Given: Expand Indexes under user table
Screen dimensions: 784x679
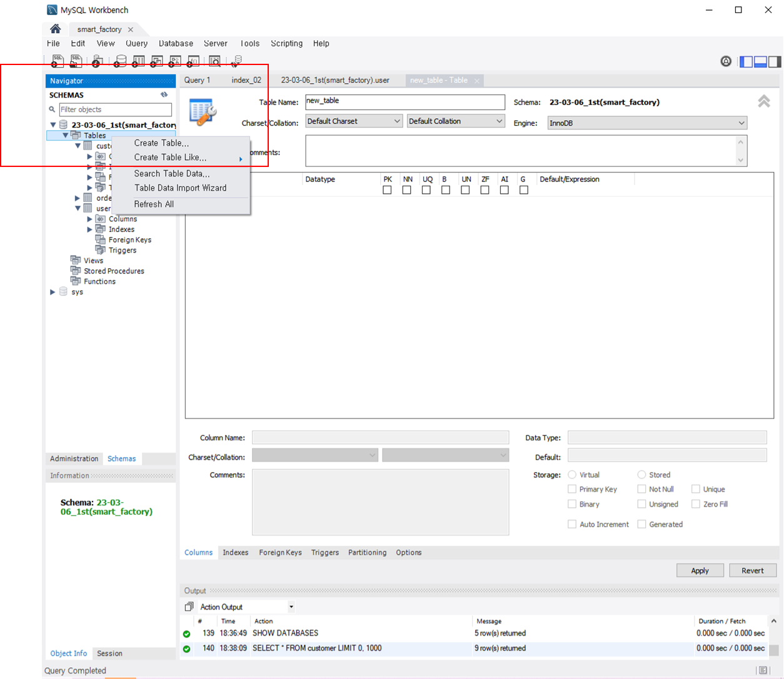Looking at the screenshot, I should coord(89,229).
